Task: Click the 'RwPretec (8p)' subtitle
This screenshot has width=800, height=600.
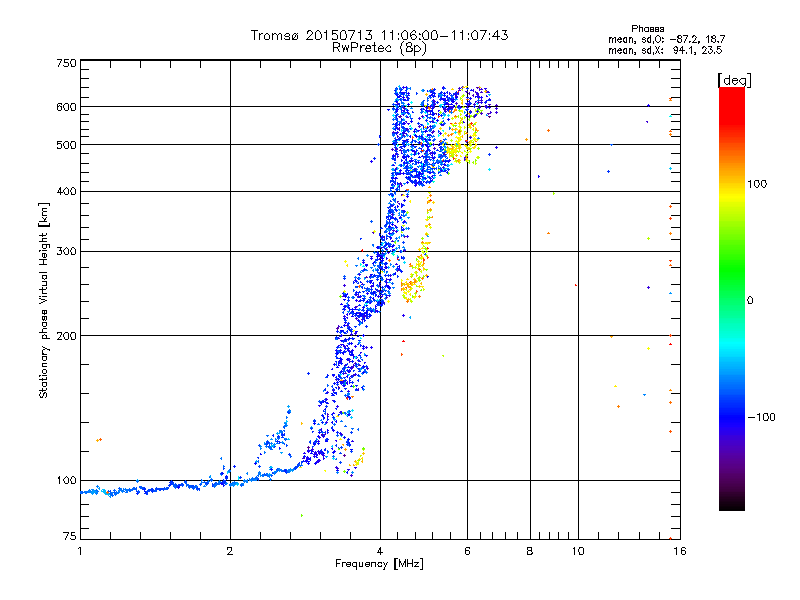Action: coord(379,48)
